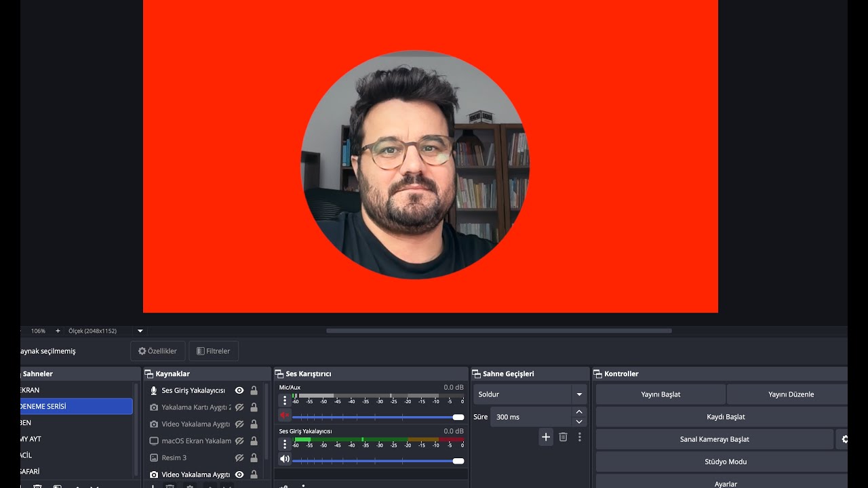Open Özellikler gear button
868x488 pixels.
point(157,351)
